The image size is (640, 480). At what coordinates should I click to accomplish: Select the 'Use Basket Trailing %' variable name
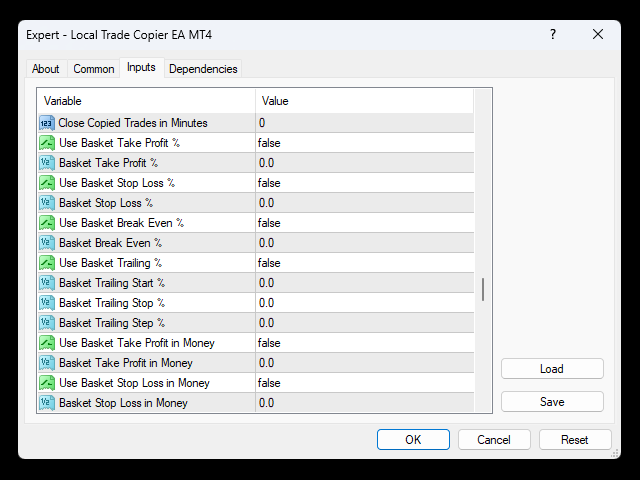pyautogui.click(x=111, y=263)
